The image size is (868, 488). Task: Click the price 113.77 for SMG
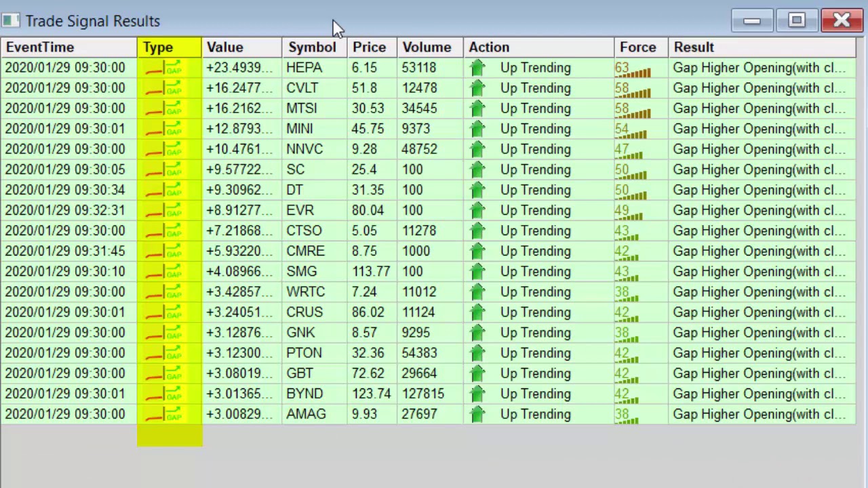[370, 272]
